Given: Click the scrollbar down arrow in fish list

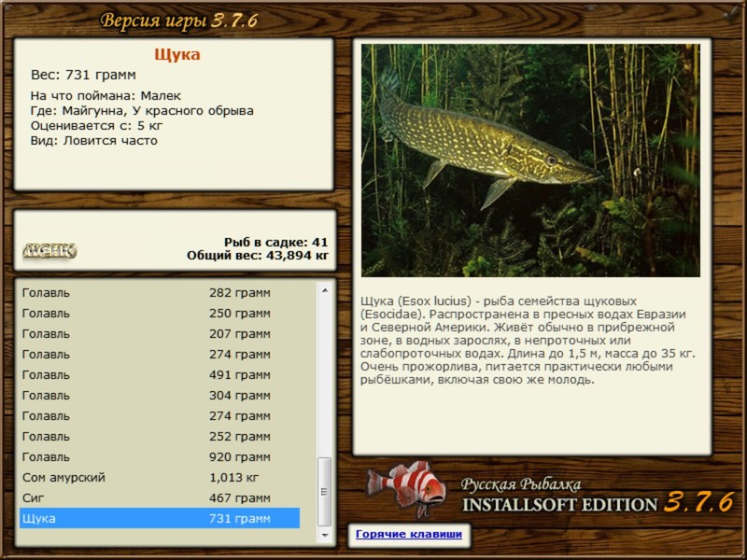Looking at the screenshot, I should click(325, 535).
